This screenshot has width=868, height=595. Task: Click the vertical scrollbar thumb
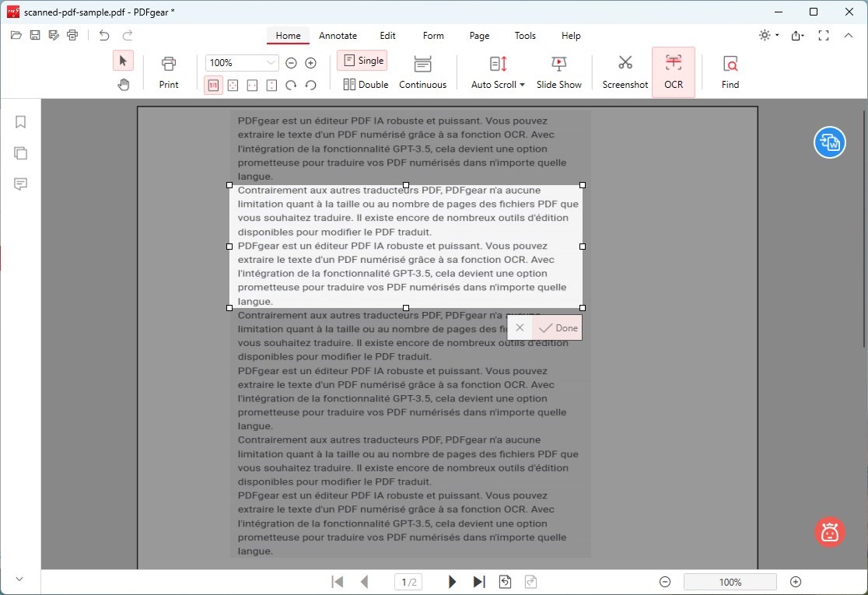(863, 229)
